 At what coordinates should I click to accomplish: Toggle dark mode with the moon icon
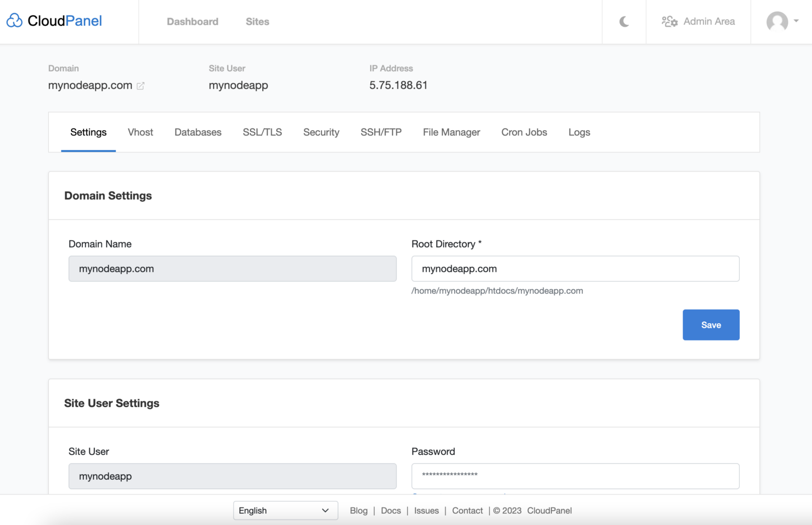click(624, 22)
